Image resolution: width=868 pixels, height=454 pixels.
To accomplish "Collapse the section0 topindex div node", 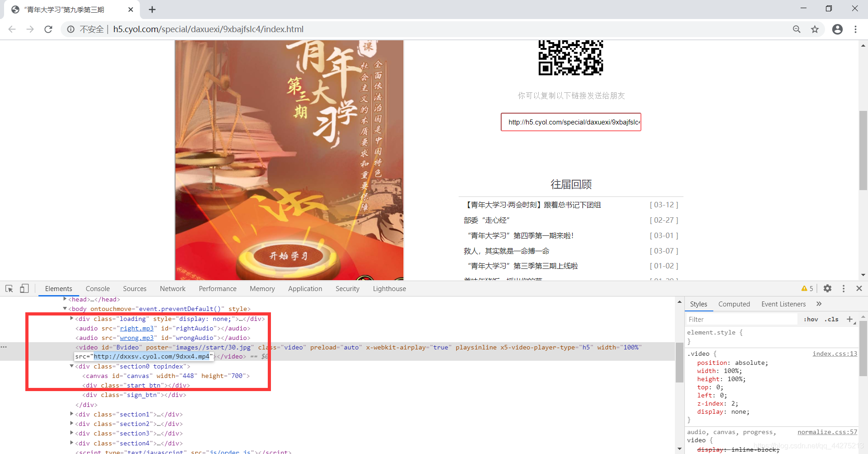I will pos(72,366).
